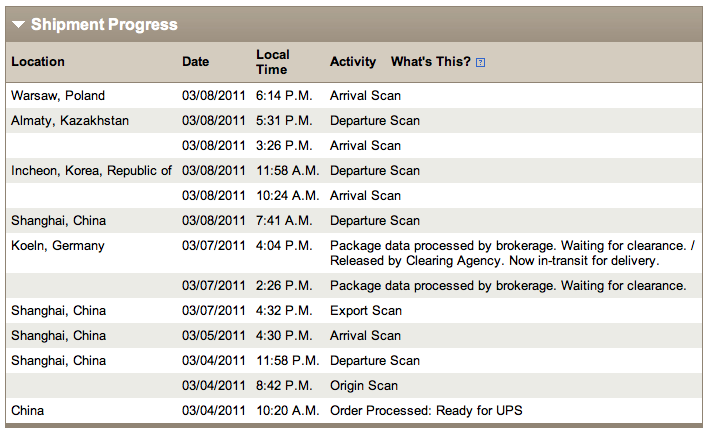Click the Koeln, Germany location cell

(x=58, y=245)
